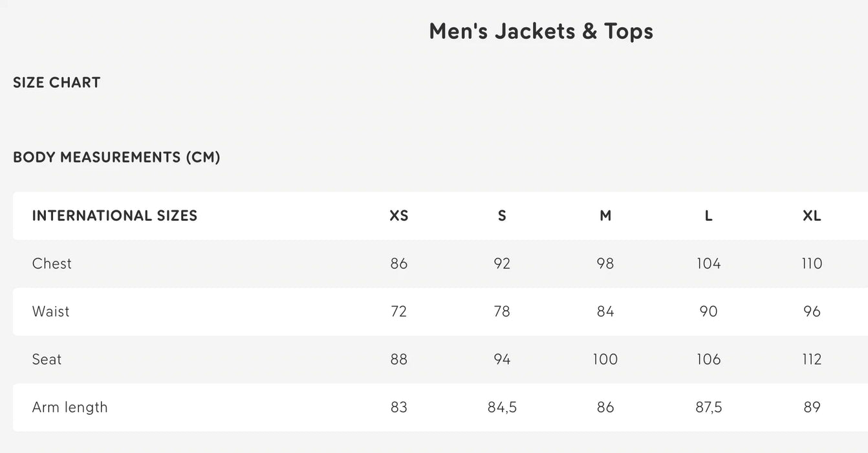
Task: Select chest value 110 for XL
Action: pyautogui.click(x=812, y=263)
